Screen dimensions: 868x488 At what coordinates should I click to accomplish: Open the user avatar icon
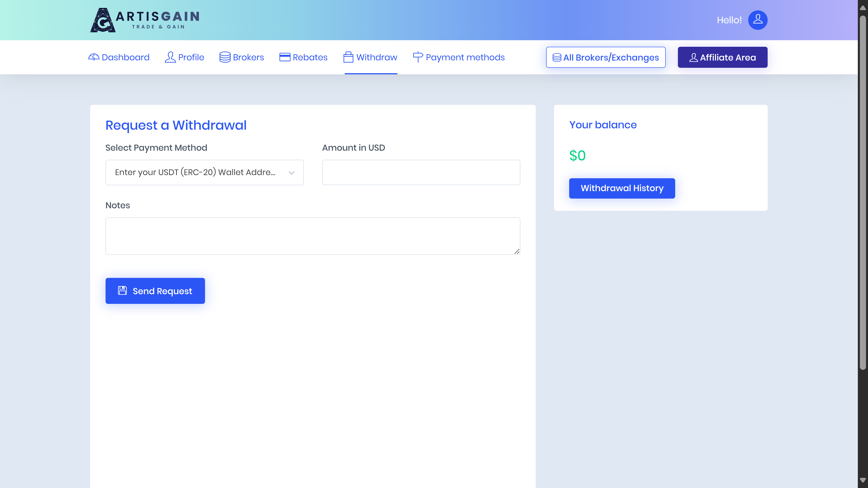tap(757, 20)
